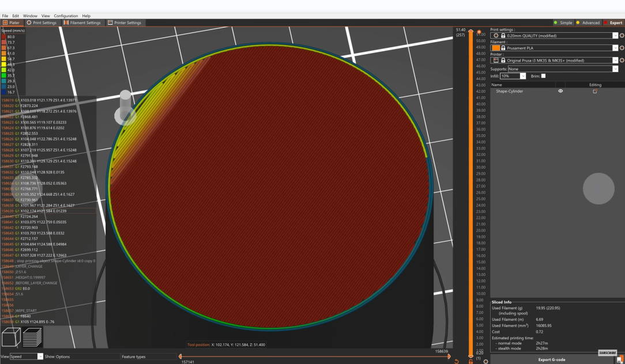The height and width of the screenshot is (364, 625).
Task: Open the View menu
Action: (46, 16)
